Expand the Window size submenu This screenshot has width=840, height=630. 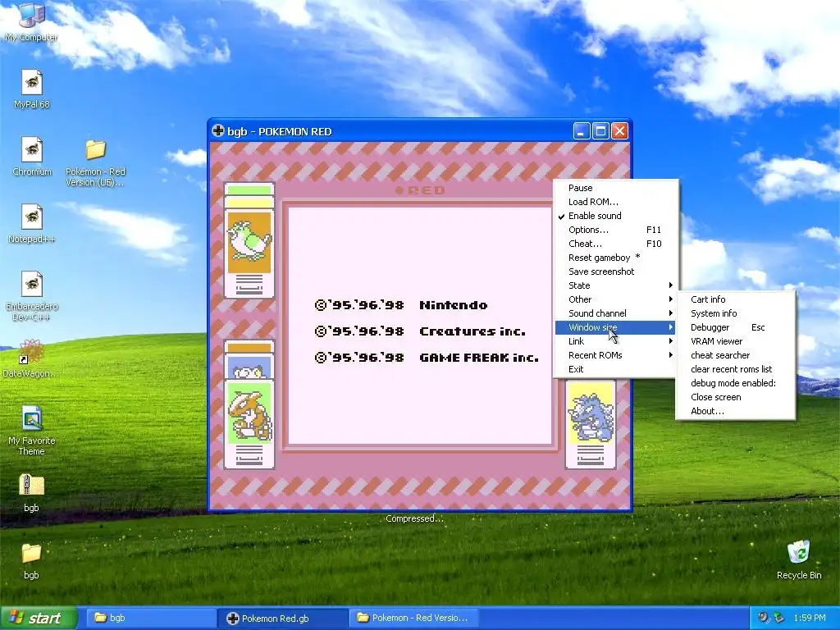(615, 327)
